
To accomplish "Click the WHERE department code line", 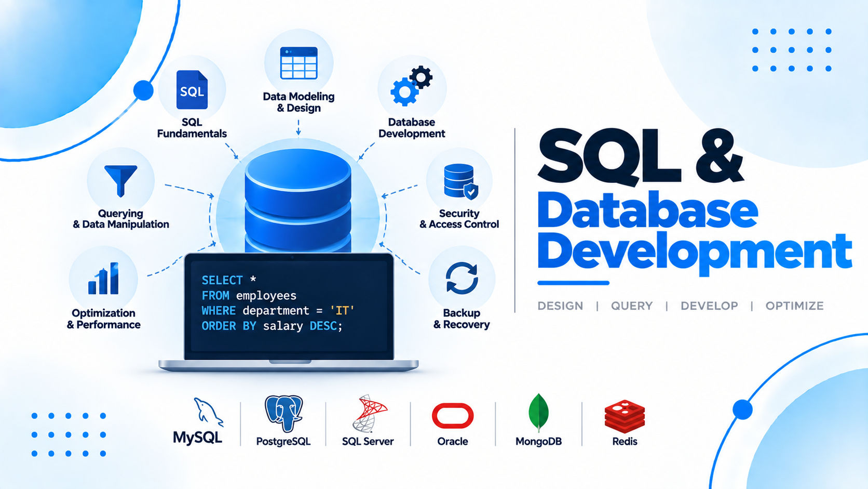I will 278,311.
